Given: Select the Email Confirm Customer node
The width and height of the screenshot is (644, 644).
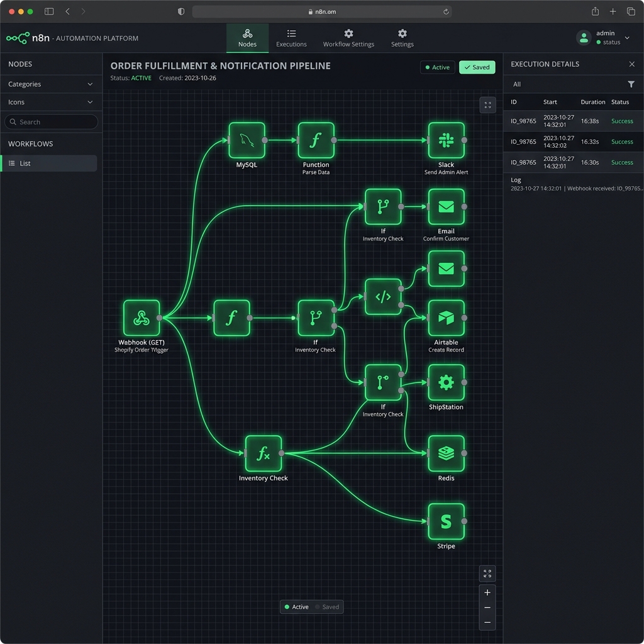Looking at the screenshot, I should 446,206.
